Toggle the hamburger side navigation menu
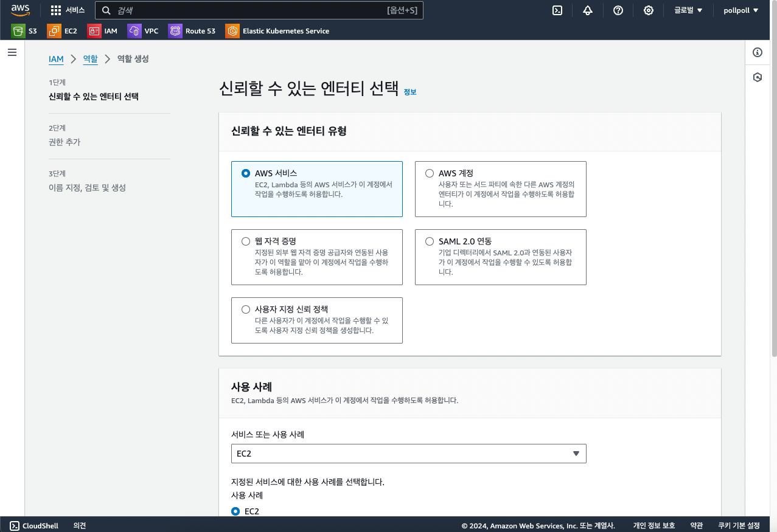The width and height of the screenshot is (777, 532). click(12, 53)
